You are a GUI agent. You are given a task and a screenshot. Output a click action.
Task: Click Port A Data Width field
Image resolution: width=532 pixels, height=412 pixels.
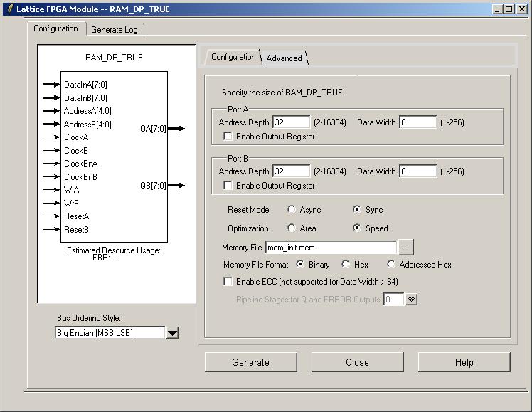click(x=418, y=122)
